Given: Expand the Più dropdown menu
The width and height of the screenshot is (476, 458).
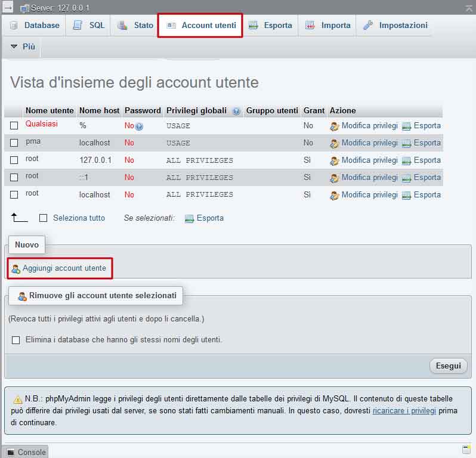Looking at the screenshot, I should pyautogui.click(x=23, y=47).
